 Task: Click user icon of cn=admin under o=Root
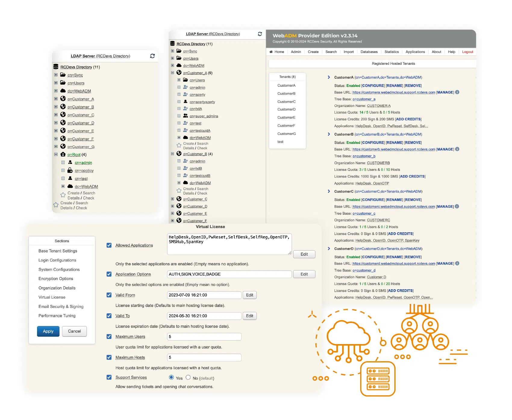click(70, 162)
